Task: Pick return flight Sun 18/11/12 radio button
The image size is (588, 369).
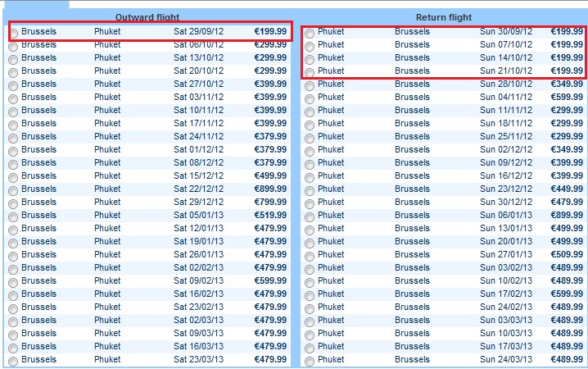Action: pyautogui.click(x=310, y=125)
